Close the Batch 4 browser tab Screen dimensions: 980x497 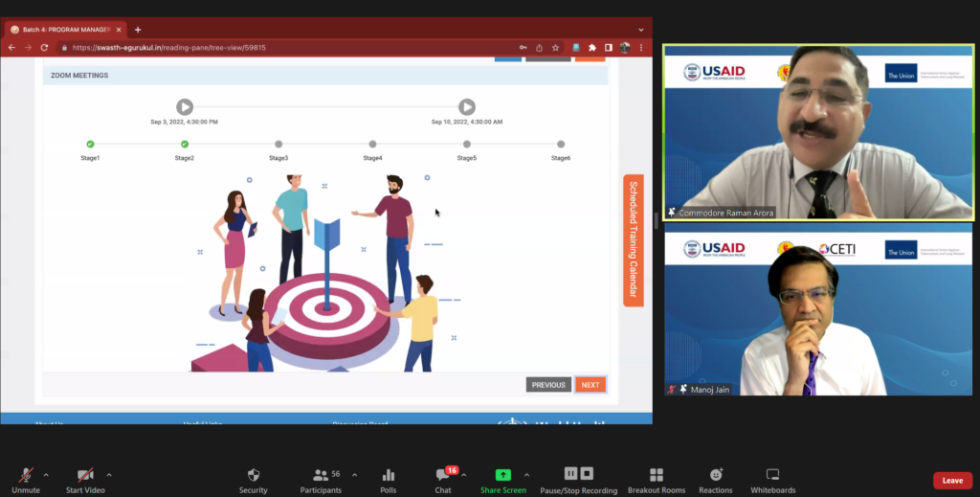point(119,30)
